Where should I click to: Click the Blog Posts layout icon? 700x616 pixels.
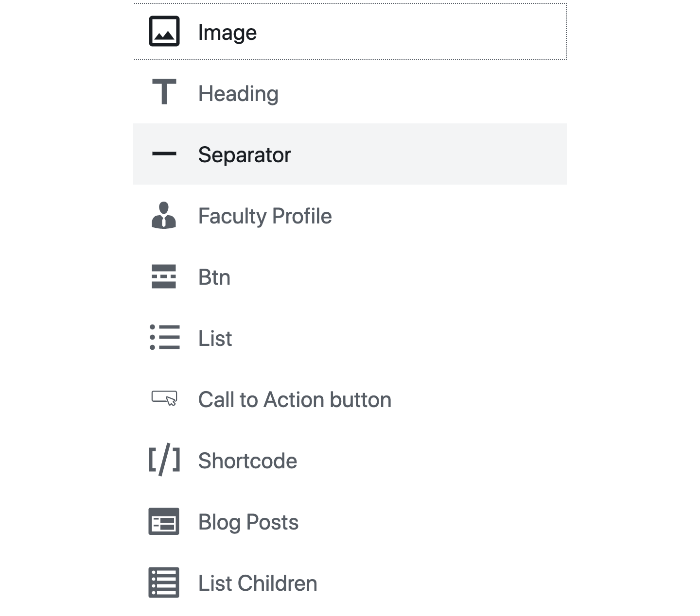pyautogui.click(x=164, y=521)
